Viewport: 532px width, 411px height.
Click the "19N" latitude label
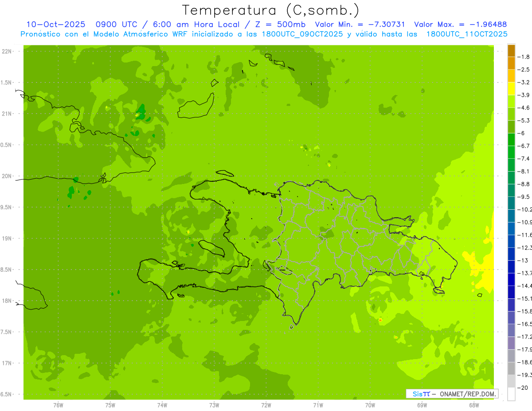pos(7,239)
